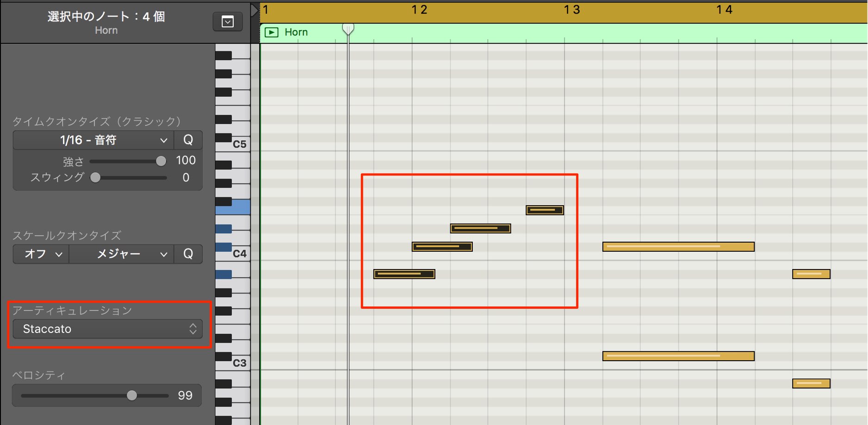Image resolution: width=868 pixels, height=425 pixels.
Task: Click the C3 piano key
Action: 240,363
